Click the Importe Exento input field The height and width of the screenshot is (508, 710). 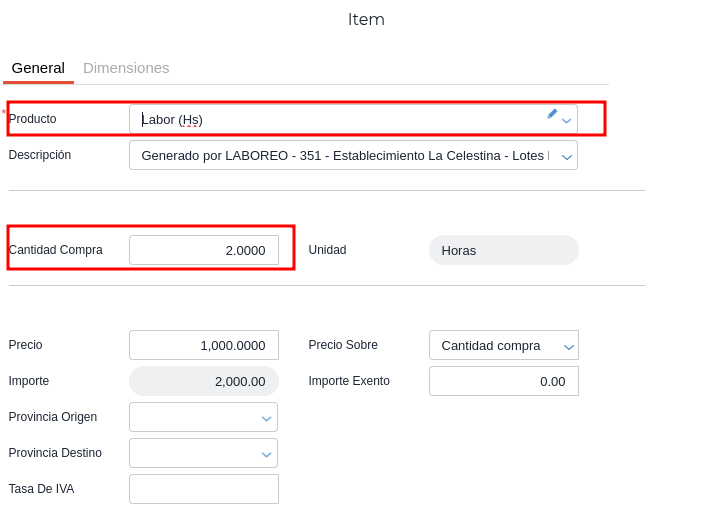pos(503,381)
